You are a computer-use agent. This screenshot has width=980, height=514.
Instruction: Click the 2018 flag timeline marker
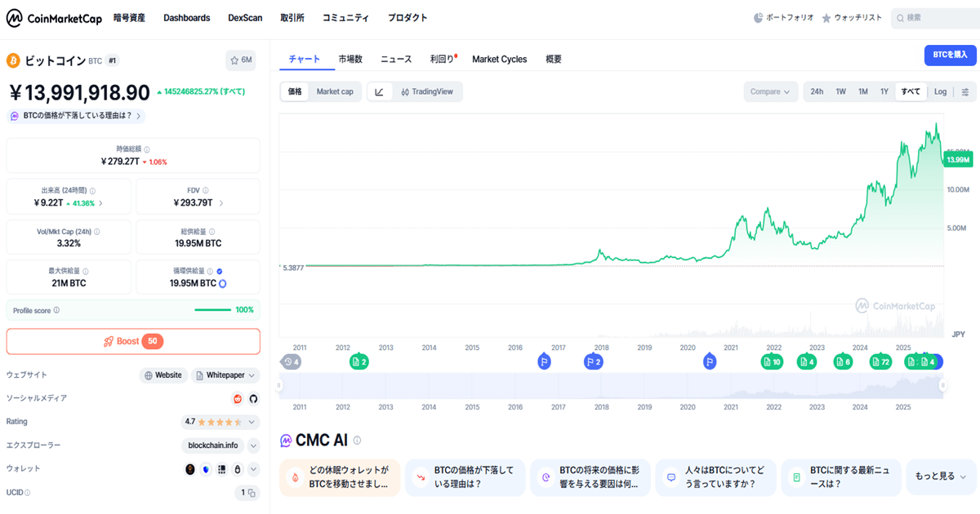[594, 361]
